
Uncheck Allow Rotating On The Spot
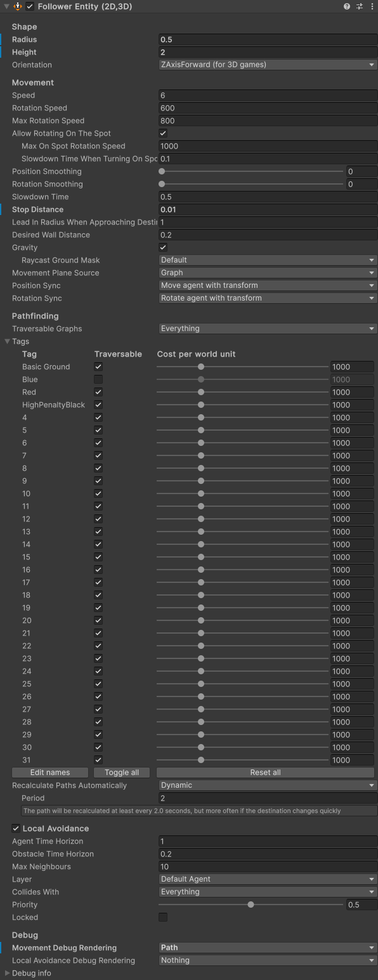163,133
